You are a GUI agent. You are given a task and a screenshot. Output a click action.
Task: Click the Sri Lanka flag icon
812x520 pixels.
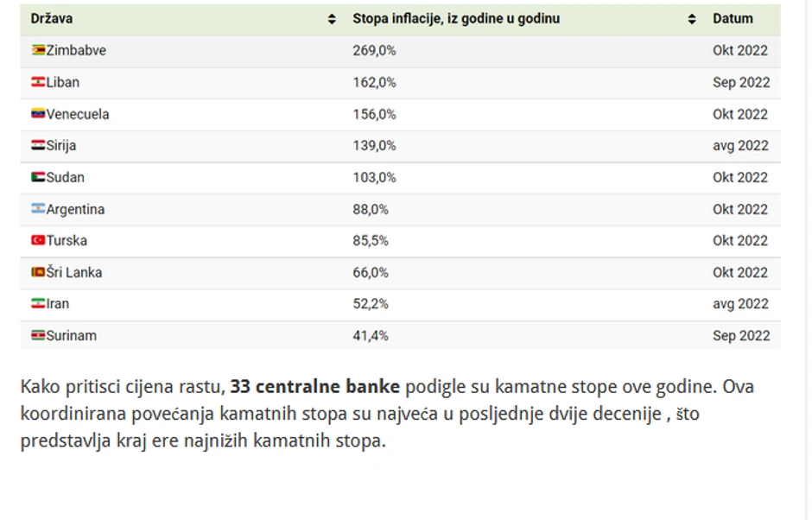tap(38, 272)
